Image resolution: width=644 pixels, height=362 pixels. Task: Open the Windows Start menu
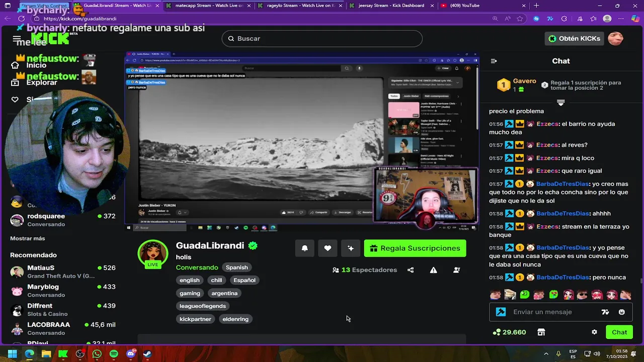(x=13, y=354)
